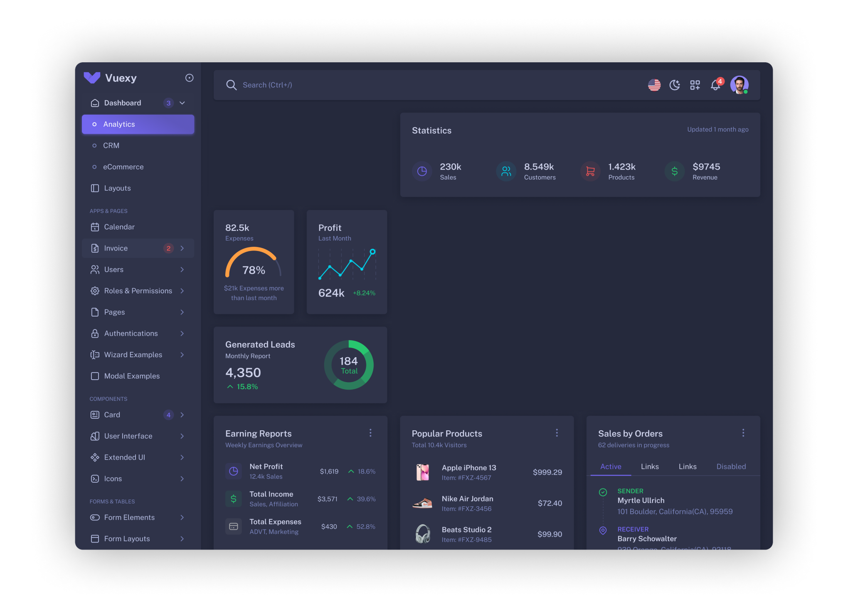Open the Calendar app icon
848x616 pixels.
click(x=94, y=226)
